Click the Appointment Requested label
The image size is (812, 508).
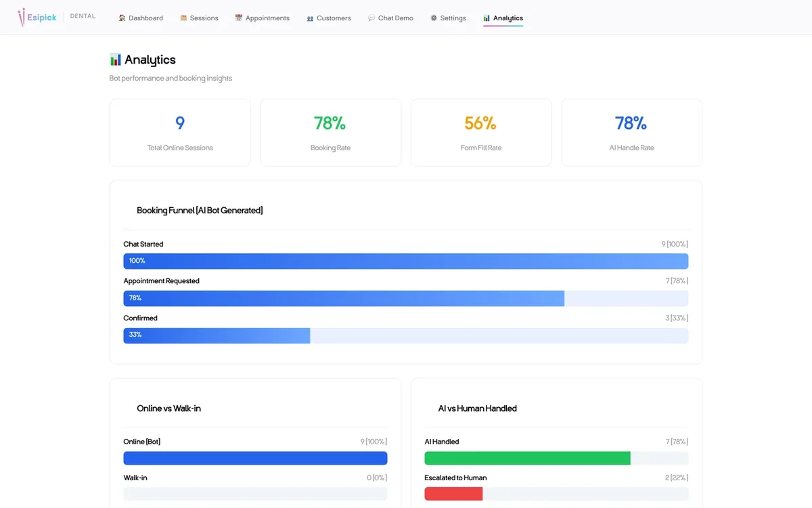(162, 281)
